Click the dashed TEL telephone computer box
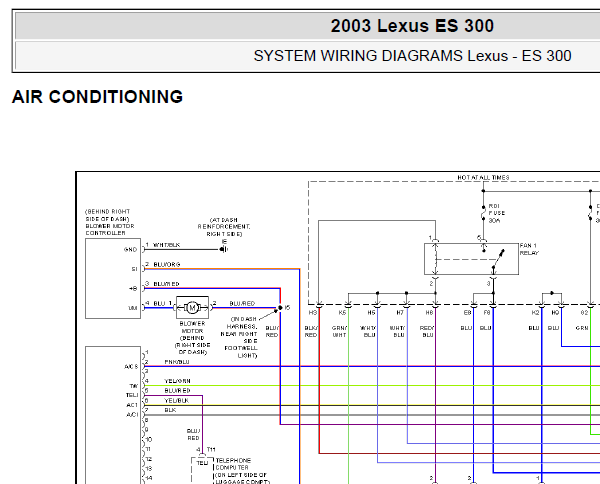Image resolution: width=600 pixels, height=484 pixels. coord(202,470)
